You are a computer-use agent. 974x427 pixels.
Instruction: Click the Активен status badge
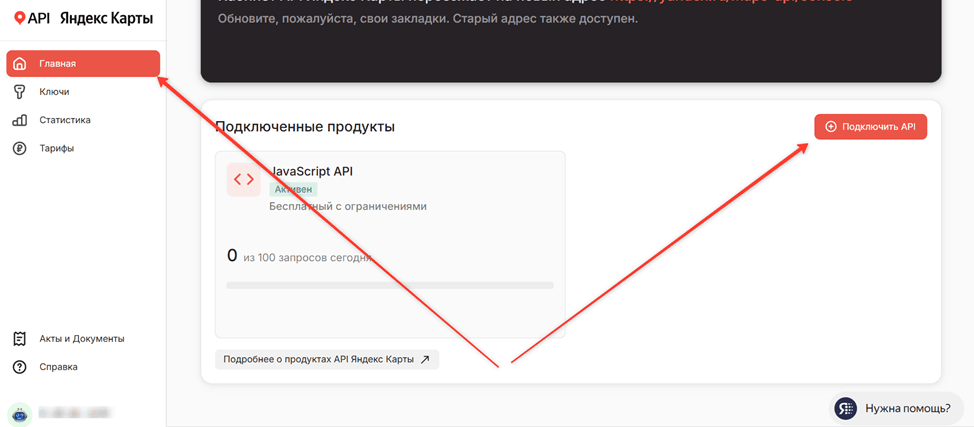click(294, 190)
